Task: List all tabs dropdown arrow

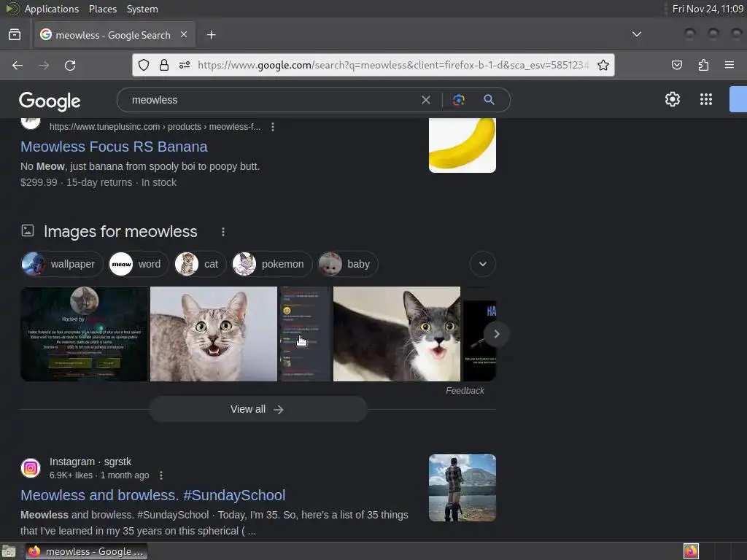Action: pyautogui.click(x=636, y=34)
